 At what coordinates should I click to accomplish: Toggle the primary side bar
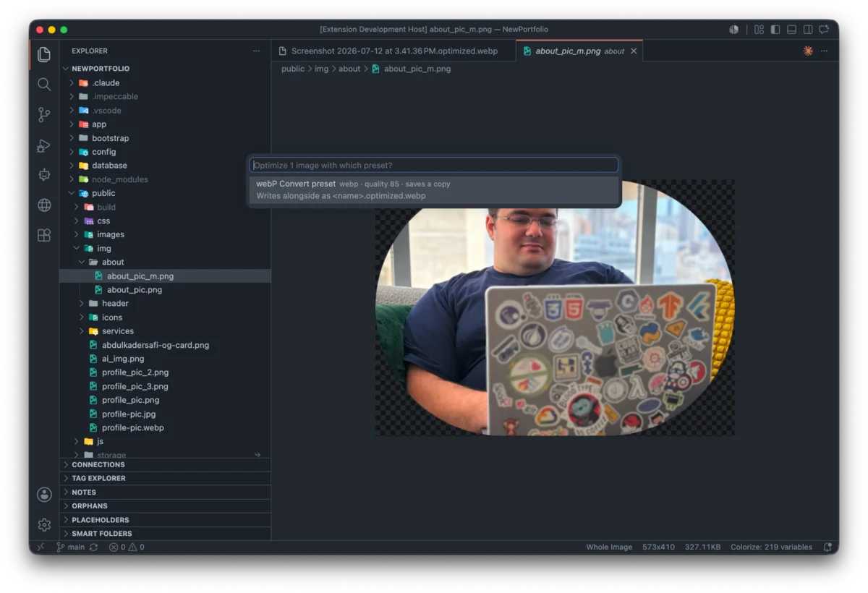point(775,30)
